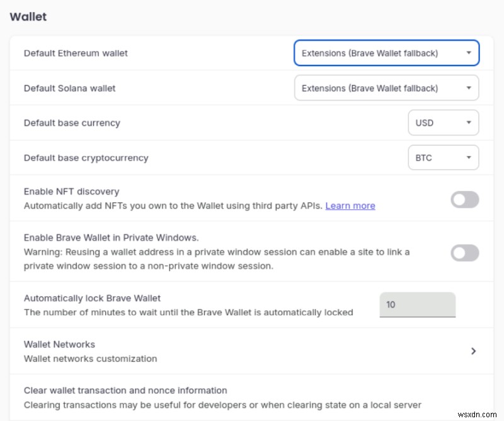Viewport: 504px width, 421px height.
Task: Open the USD base currency dropdown
Action: click(444, 122)
